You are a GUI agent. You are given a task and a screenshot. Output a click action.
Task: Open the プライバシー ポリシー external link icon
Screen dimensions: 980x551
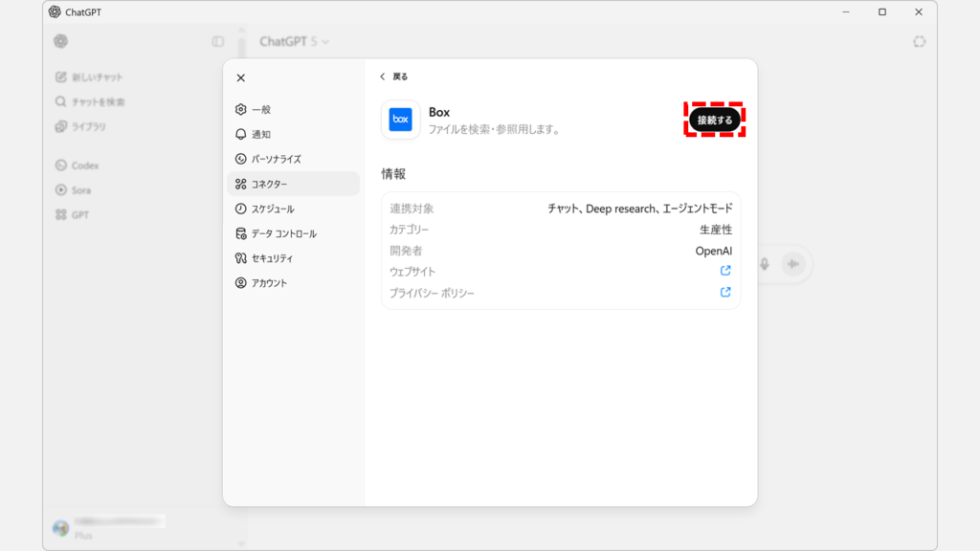pyautogui.click(x=725, y=292)
